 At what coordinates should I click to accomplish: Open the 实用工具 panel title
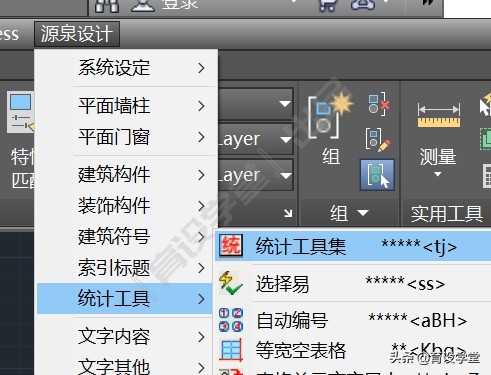[447, 214]
